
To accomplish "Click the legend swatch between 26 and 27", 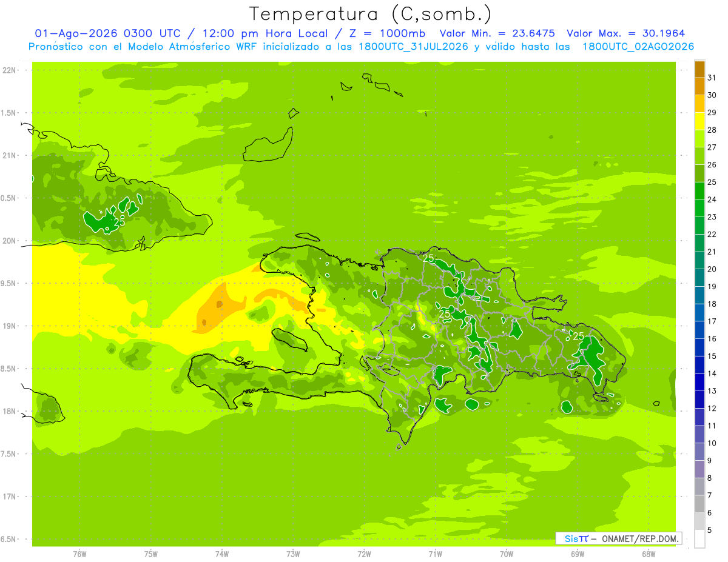I will coord(699,156).
